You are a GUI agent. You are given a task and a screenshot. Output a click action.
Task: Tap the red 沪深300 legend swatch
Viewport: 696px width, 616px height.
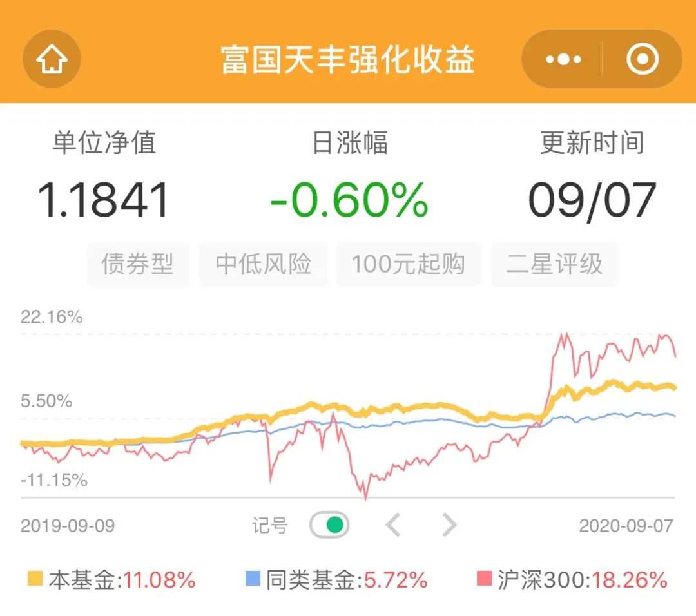point(484,579)
